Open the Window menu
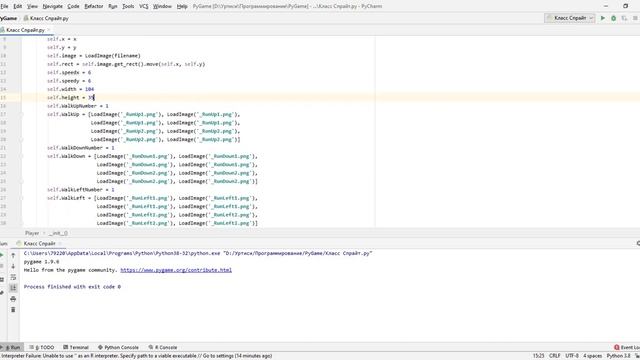Screen dimensions: 640x360 coord(162,6)
